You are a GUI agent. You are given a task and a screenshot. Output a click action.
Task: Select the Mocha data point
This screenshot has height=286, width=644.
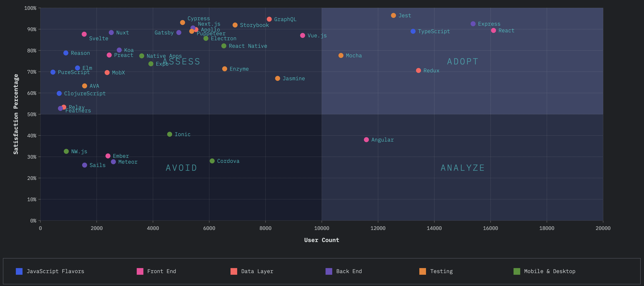(341, 55)
